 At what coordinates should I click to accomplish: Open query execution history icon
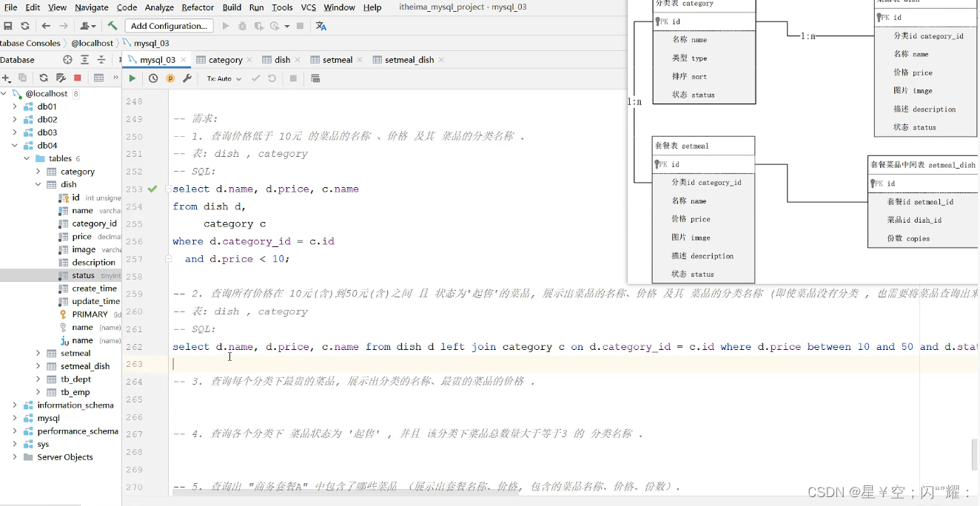(152, 78)
